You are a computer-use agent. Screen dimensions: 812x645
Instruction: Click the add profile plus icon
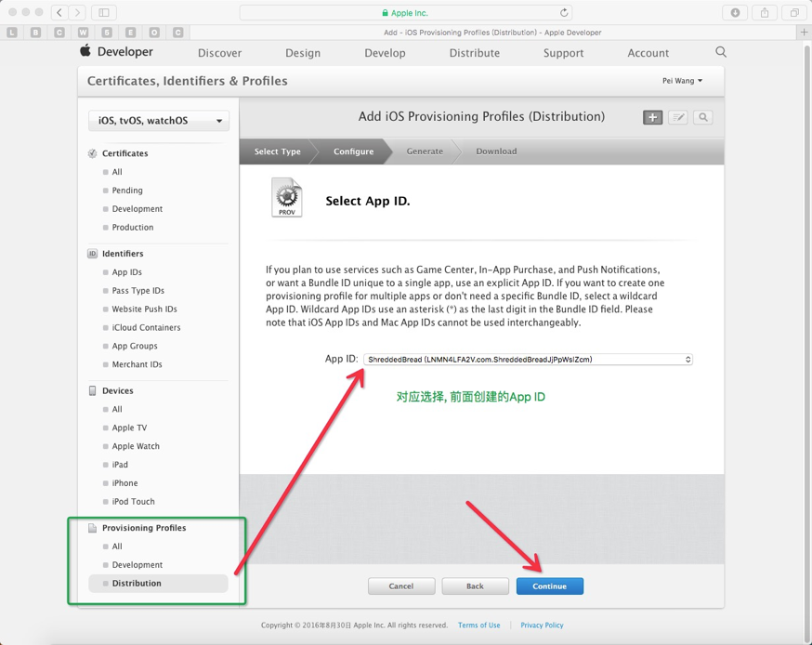click(652, 118)
